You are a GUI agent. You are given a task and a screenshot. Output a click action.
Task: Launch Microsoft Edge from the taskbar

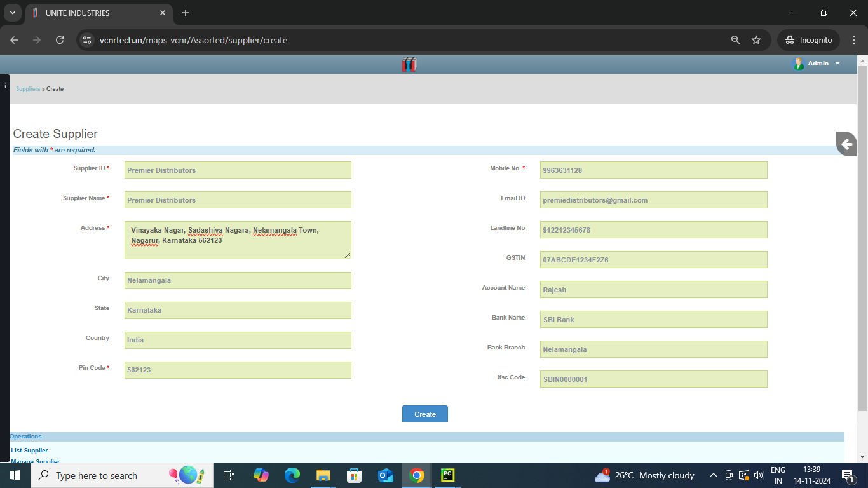292,475
